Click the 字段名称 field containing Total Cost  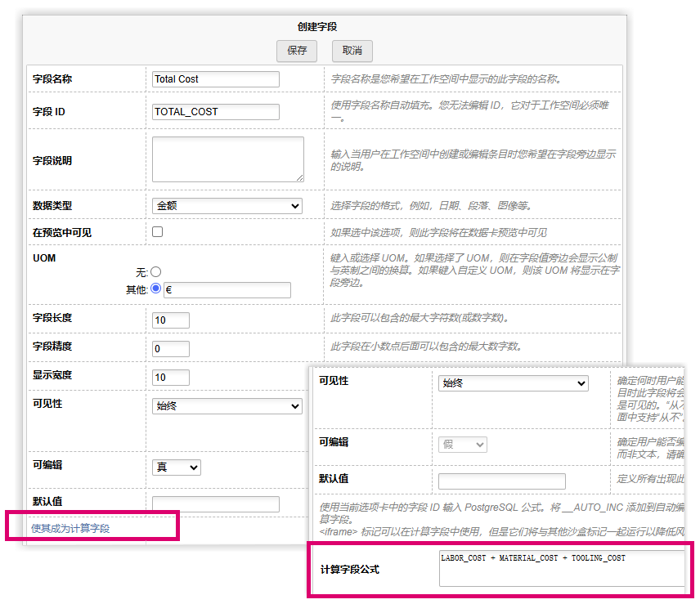[x=214, y=79]
